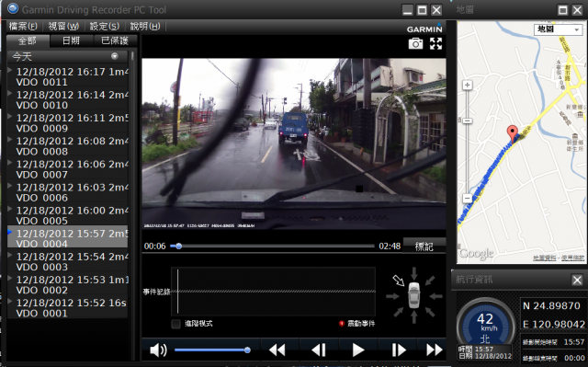Click the Garmin app logo icon
The width and height of the screenshot is (588, 367).
pos(13,8)
